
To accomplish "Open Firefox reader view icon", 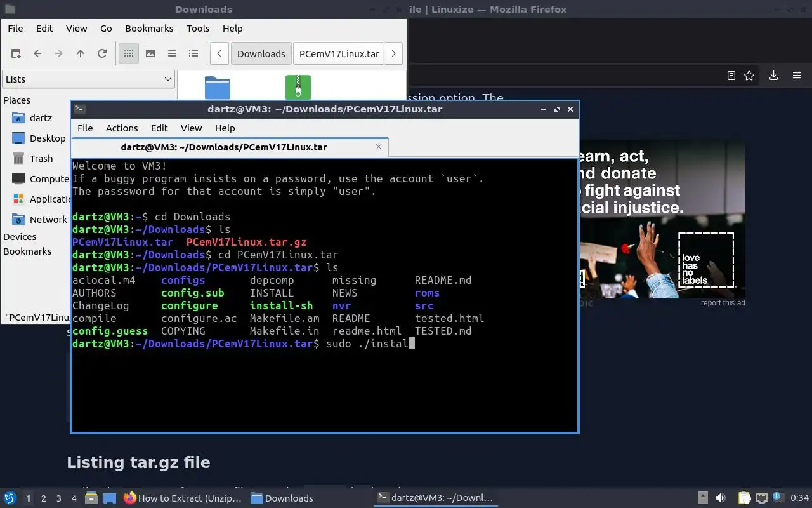I will tap(731, 76).
